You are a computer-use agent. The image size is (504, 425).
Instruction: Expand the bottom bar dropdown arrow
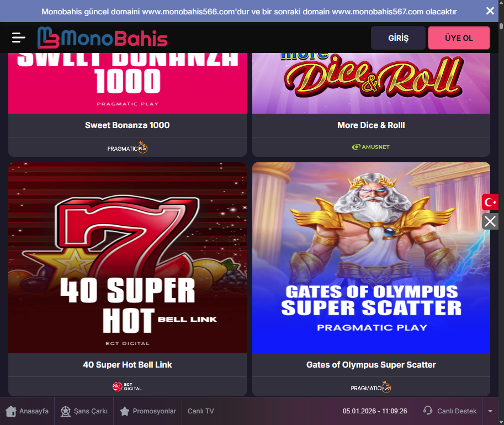point(490,411)
